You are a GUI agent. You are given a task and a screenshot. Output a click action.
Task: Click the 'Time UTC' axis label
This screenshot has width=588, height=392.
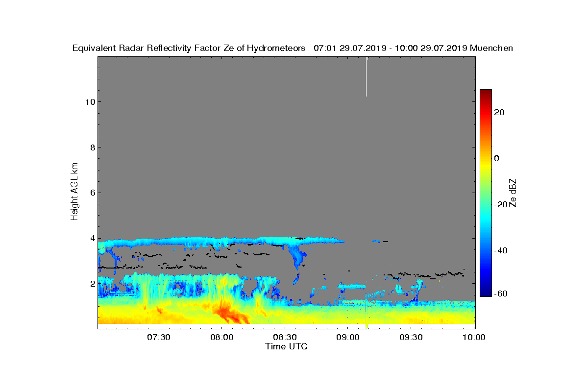click(286, 346)
